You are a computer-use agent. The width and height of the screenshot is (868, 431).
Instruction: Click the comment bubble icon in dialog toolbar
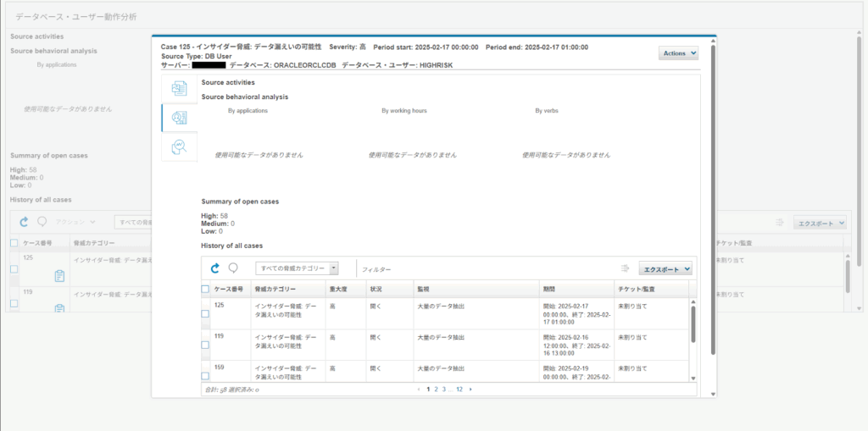click(233, 268)
